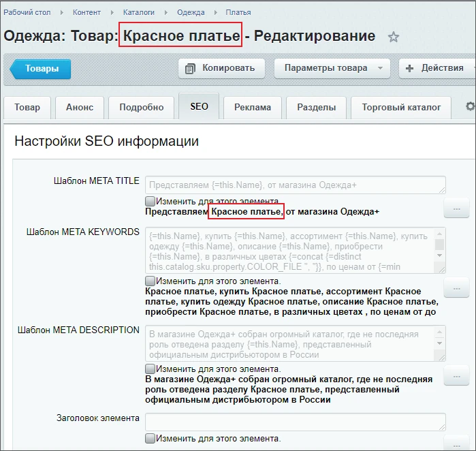This screenshot has height=451, width=476.
Task: Select the SEO tab
Action: point(199,106)
